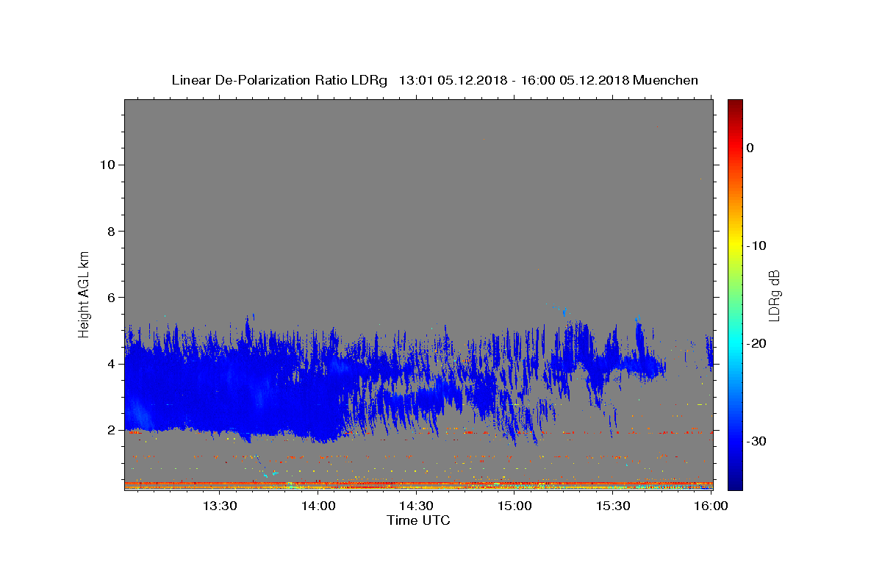Click the 14:30 time tick label

(416, 506)
